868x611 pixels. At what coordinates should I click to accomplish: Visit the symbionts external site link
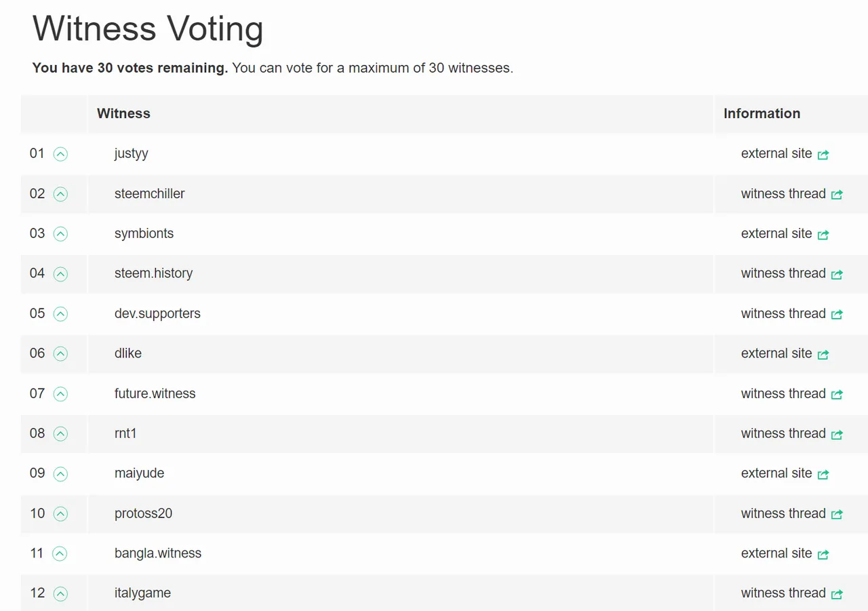pos(776,233)
